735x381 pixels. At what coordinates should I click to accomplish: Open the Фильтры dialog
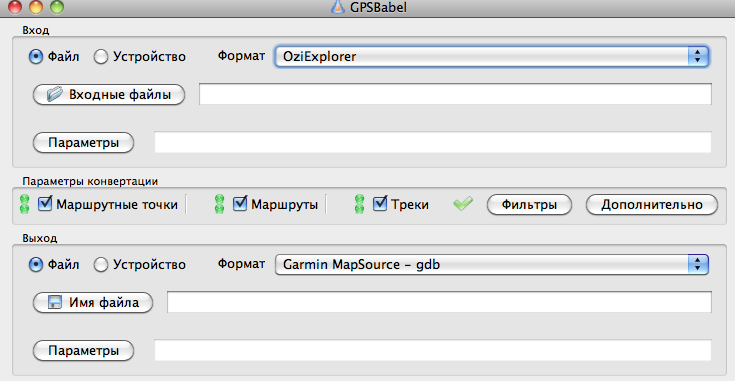(529, 205)
